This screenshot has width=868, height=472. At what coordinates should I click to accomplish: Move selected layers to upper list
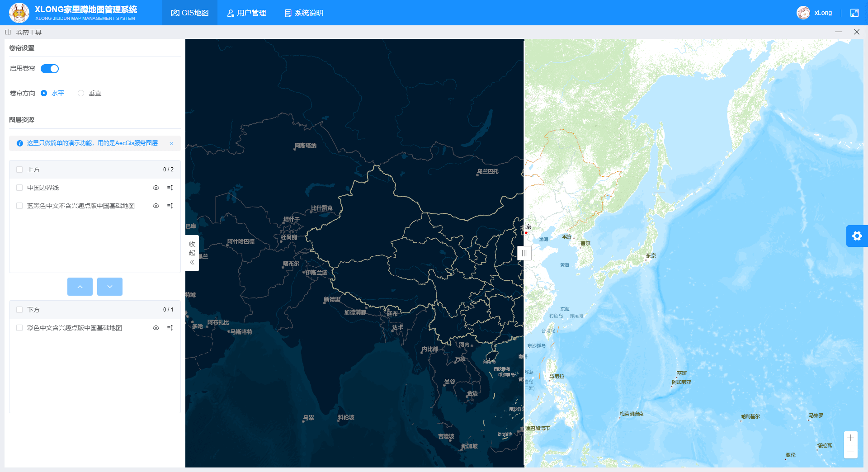pos(80,287)
